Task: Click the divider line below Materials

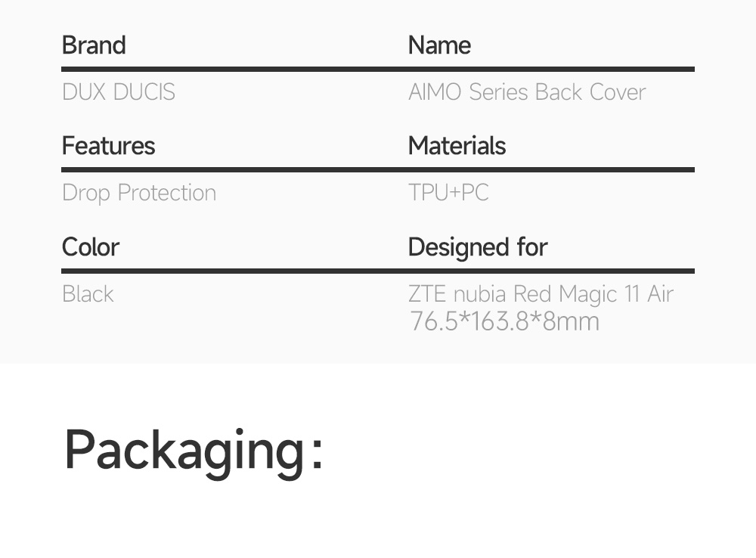Action: tap(550, 169)
